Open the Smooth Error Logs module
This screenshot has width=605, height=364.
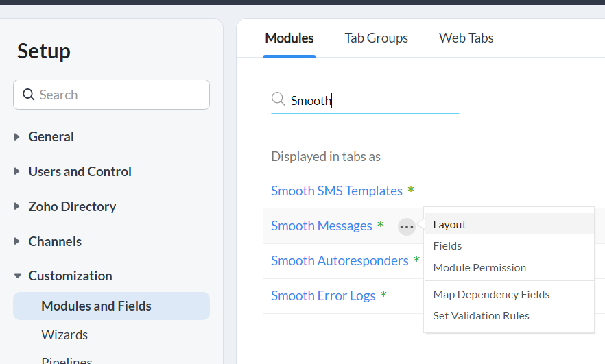tap(323, 296)
